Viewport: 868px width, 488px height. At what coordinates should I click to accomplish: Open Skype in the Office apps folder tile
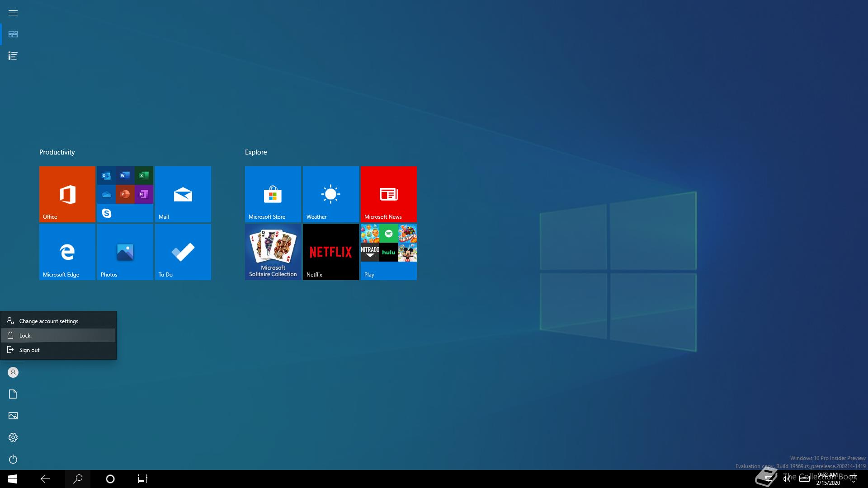pos(106,213)
